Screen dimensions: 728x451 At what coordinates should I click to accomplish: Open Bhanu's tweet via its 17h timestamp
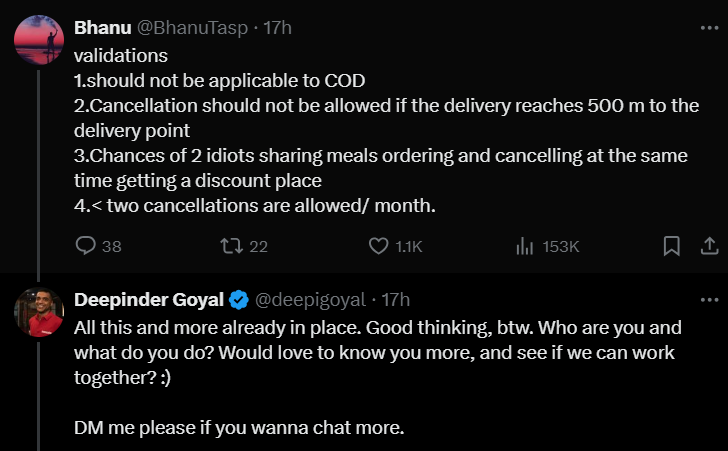277,28
